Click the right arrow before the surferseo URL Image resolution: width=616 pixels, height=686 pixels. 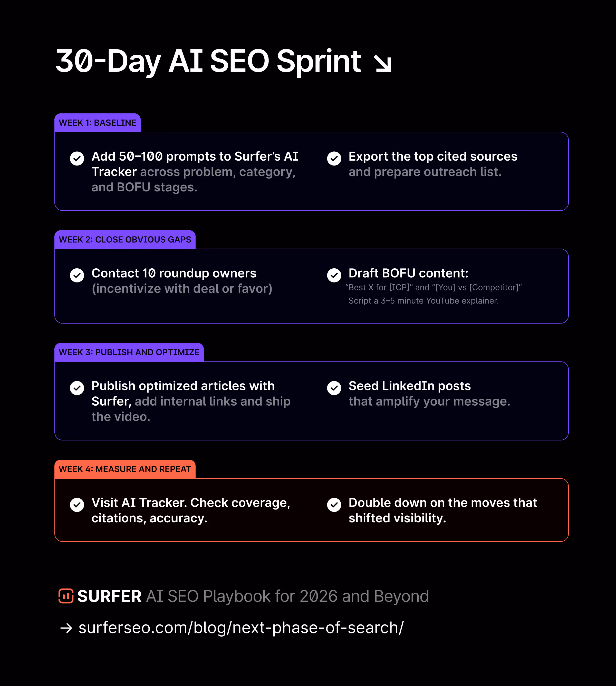pyautogui.click(x=66, y=628)
